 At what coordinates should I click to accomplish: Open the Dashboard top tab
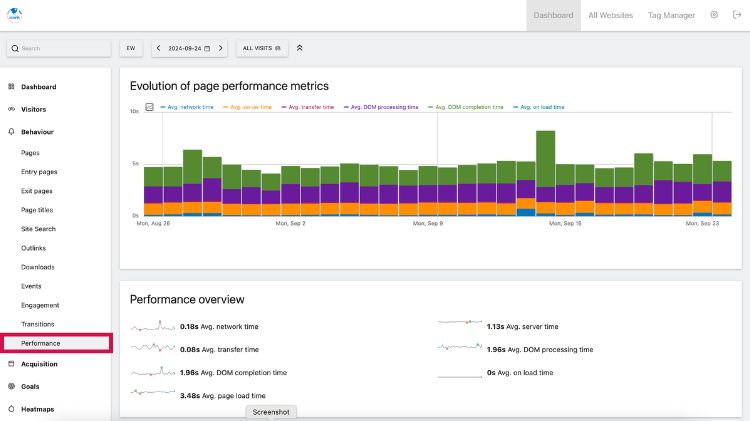click(553, 15)
